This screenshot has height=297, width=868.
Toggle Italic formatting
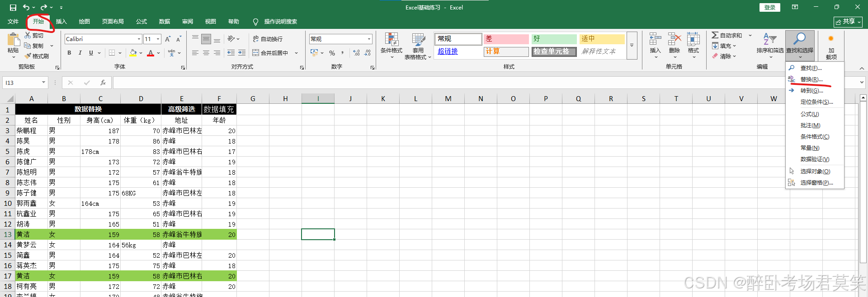(80, 53)
